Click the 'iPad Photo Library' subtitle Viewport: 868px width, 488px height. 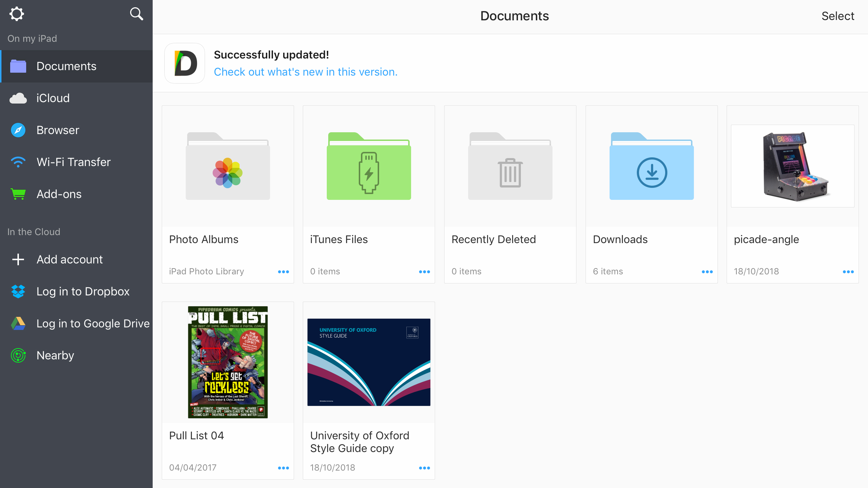206,271
